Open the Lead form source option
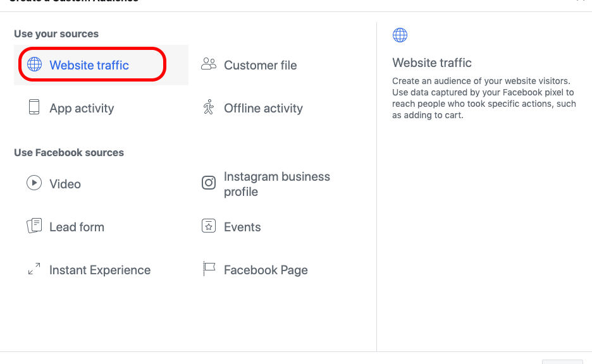This screenshot has width=592, height=364. pos(77,227)
